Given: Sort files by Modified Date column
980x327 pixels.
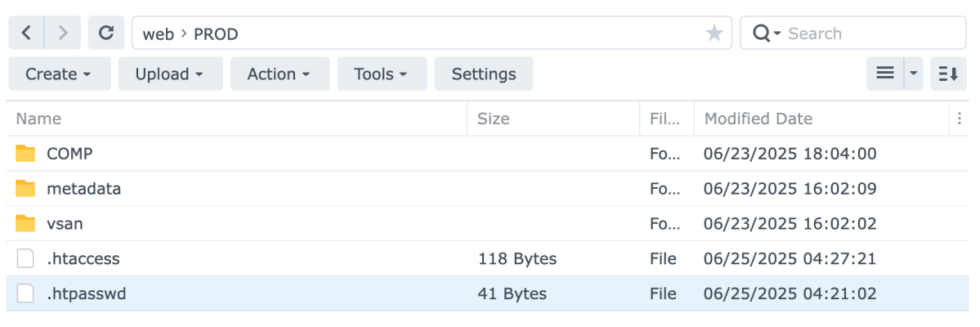Looking at the screenshot, I should tap(758, 119).
